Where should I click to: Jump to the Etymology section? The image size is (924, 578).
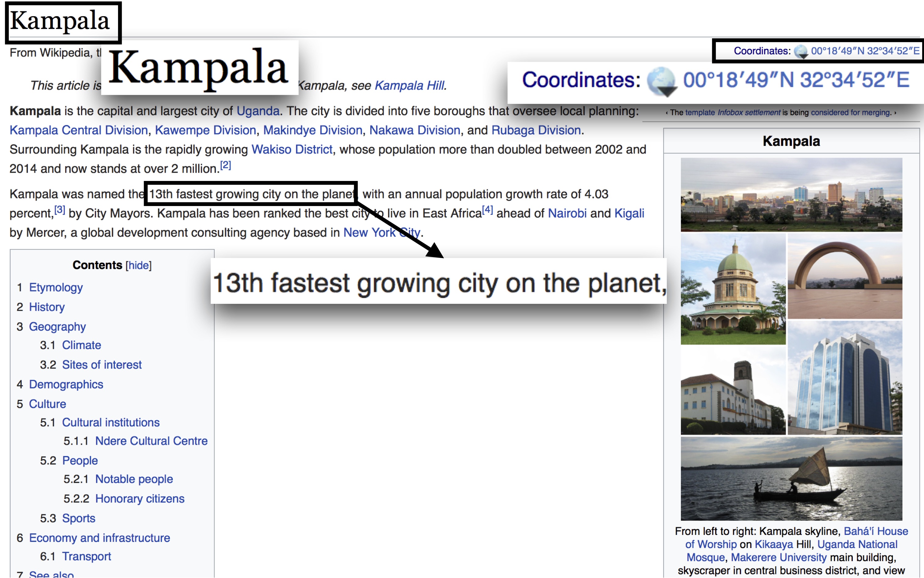[x=56, y=287]
